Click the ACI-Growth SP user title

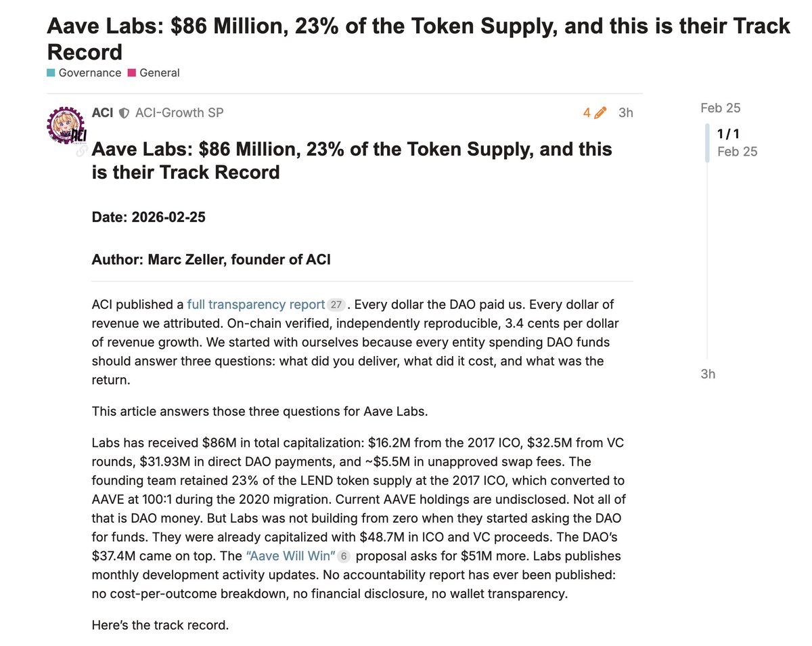point(179,112)
